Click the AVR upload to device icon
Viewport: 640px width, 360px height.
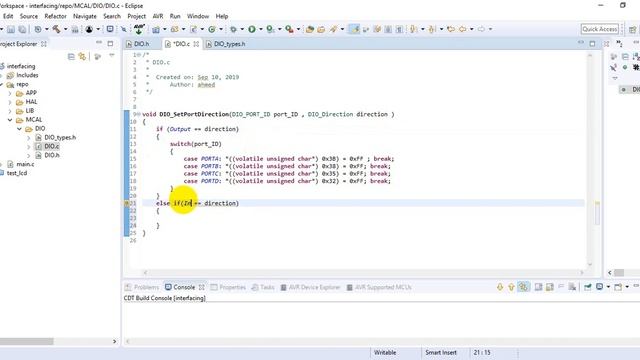(x=139, y=29)
